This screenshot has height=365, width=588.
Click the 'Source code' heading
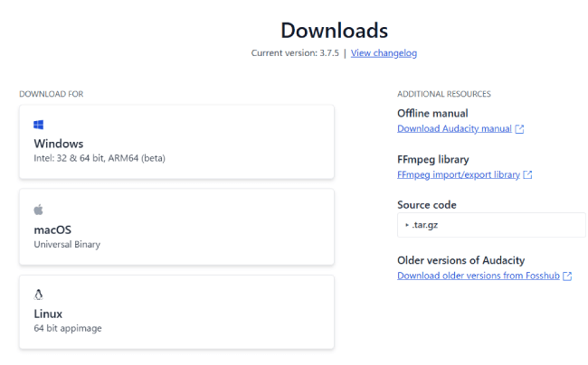(x=427, y=205)
